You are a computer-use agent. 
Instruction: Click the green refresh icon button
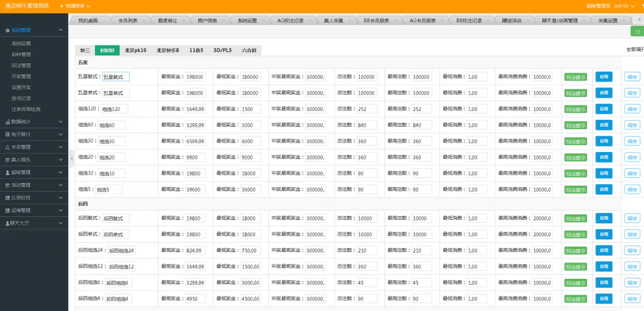point(637,31)
